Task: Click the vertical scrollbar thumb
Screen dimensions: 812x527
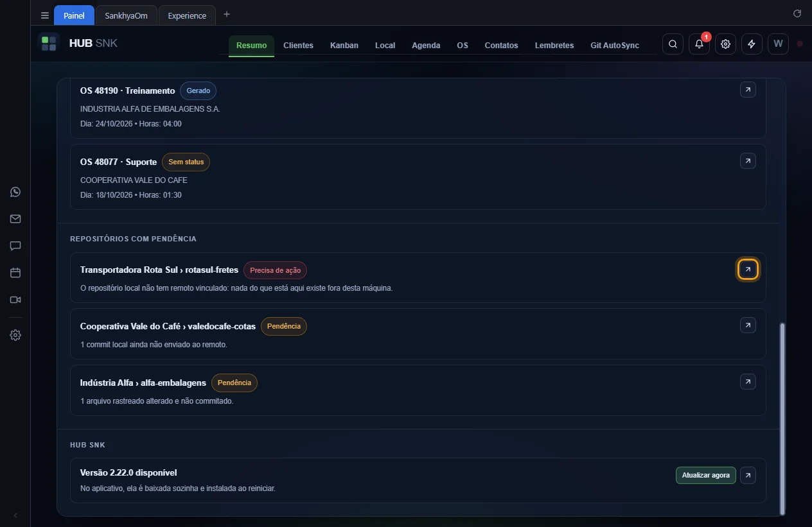Action: [x=782, y=419]
